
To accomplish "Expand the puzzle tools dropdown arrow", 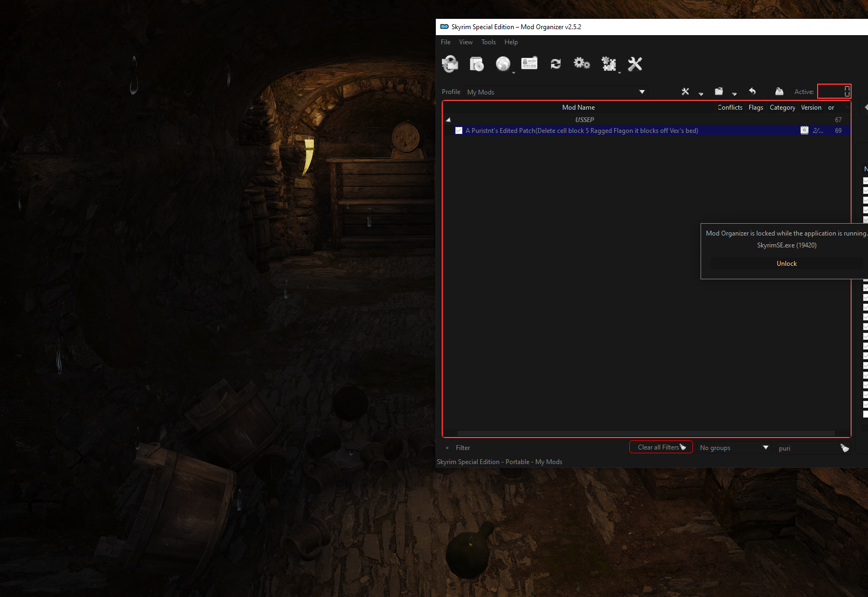I will tap(620, 72).
